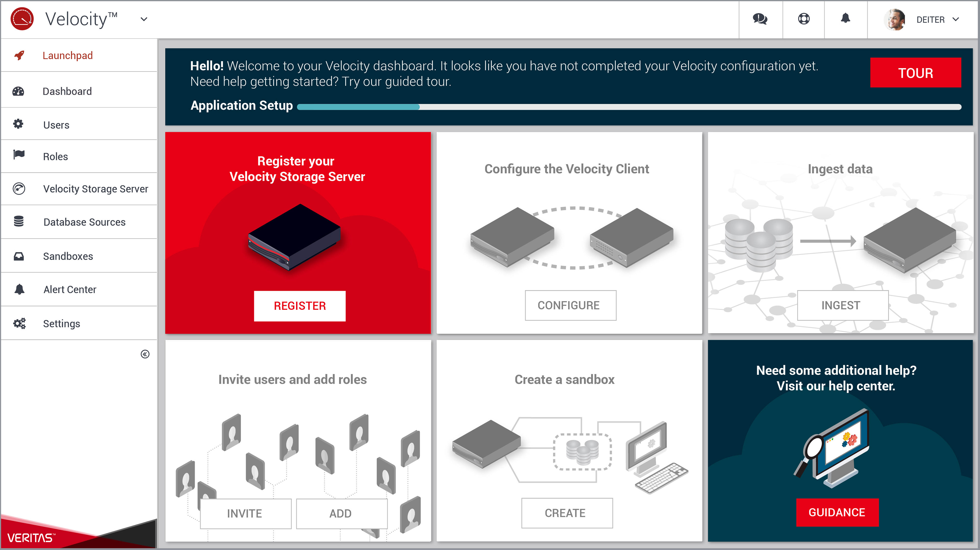Click the Settings gears icon in sidebar
The height and width of the screenshot is (550, 980).
[x=19, y=324]
